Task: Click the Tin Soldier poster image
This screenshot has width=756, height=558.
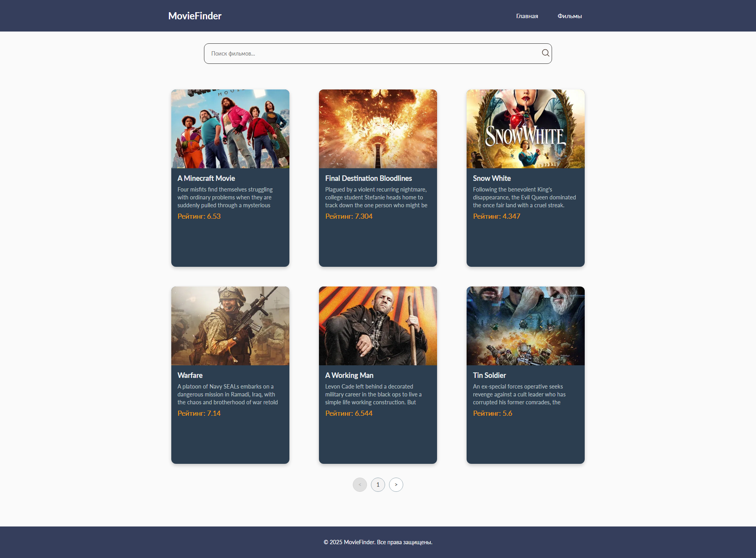Action: click(525, 326)
